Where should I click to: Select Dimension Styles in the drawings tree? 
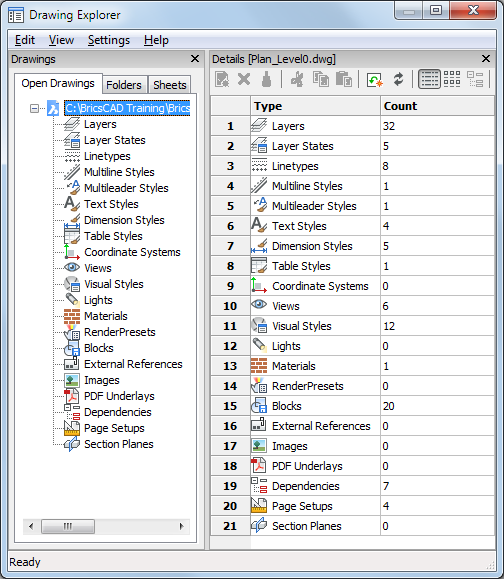[124, 220]
